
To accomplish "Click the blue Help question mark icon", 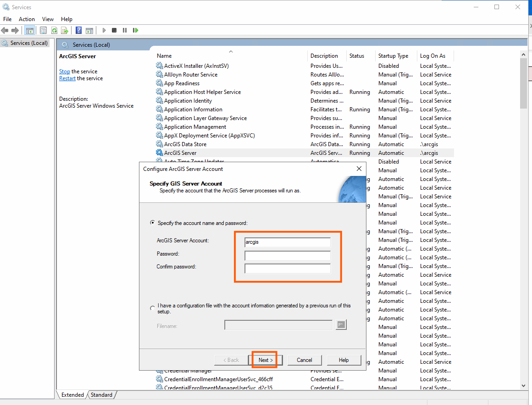I will click(78, 31).
